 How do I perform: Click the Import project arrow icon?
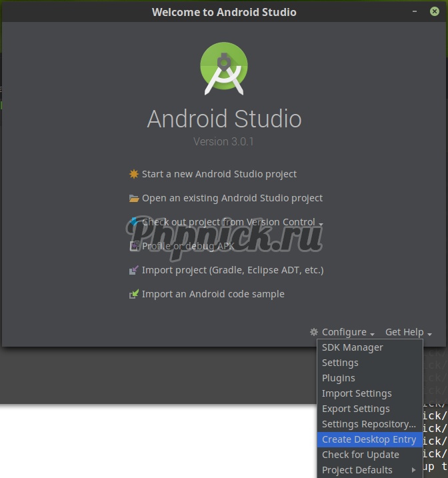pos(133,270)
